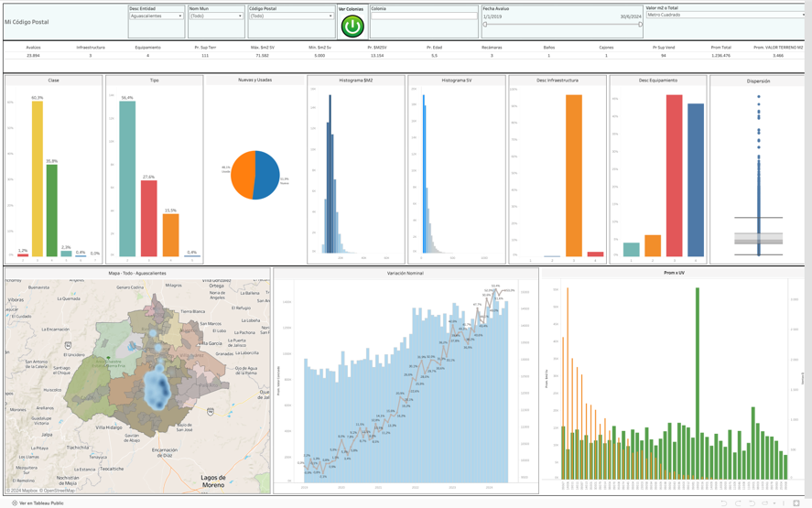This screenshot has height=508, width=812.
Task: Revert the view using the reset icon
Action: click(752, 503)
